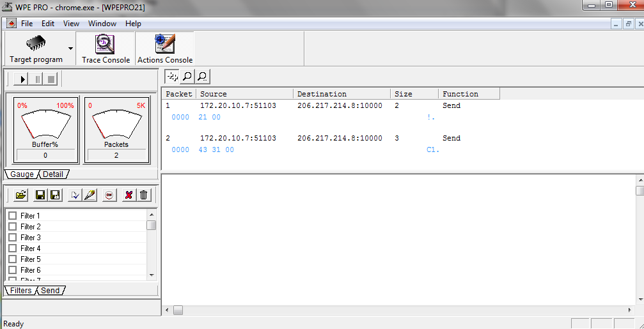
Task: Click the second magnifier search-next icon
Action: pyautogui.click(x=201, y=76)
